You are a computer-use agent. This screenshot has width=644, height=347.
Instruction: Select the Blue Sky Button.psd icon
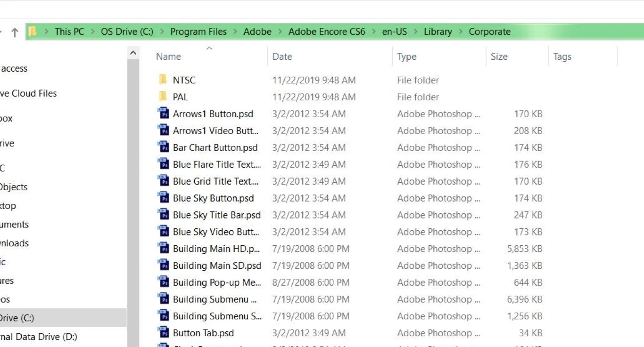pos(163,198)
